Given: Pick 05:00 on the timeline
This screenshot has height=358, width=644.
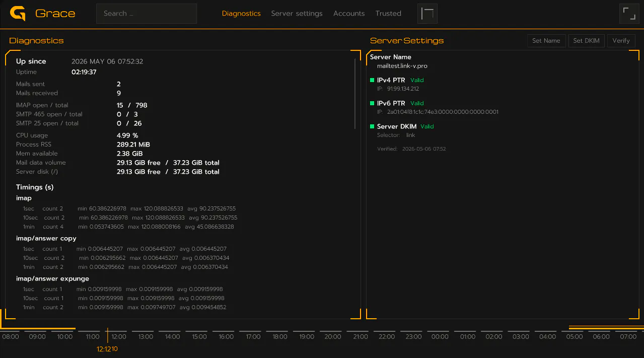Looking at the screenshot, I should pyautogui.click(x=575, y=337).
